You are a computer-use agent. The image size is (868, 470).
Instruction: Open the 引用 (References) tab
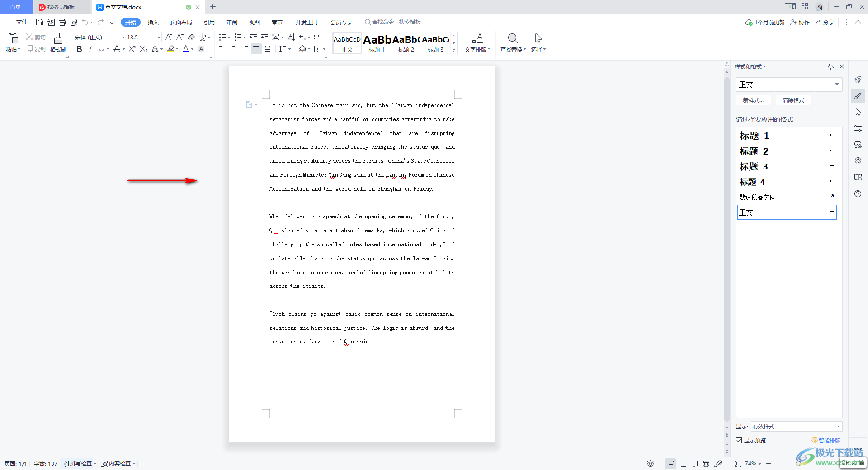point(209,22)
